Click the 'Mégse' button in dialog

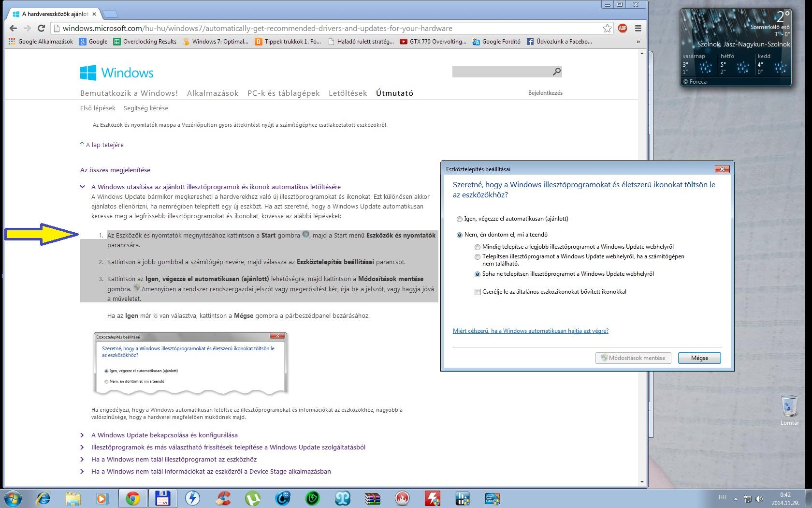click(x=699, y=358)
